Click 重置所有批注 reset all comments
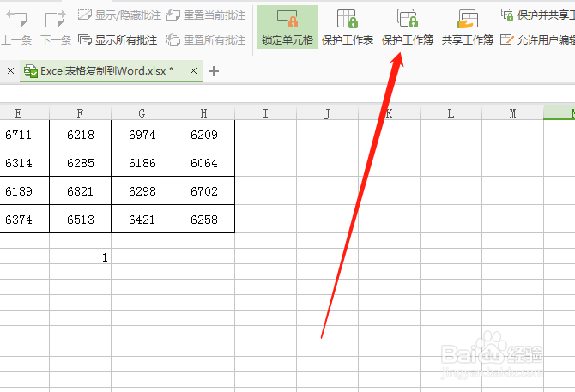Viewport: 575px width, 392px height. click(x=206, y=40)
